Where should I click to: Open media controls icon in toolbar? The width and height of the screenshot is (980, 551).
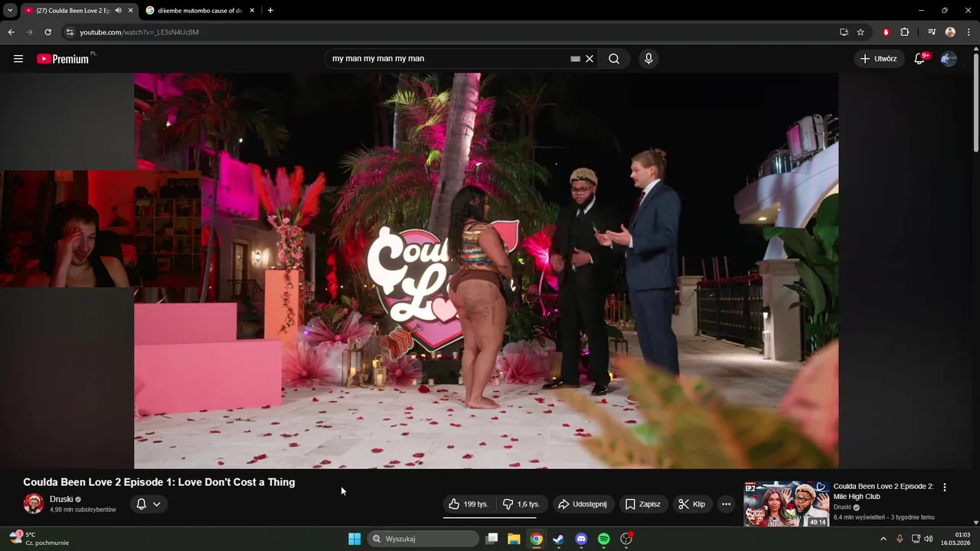point(932,32)
